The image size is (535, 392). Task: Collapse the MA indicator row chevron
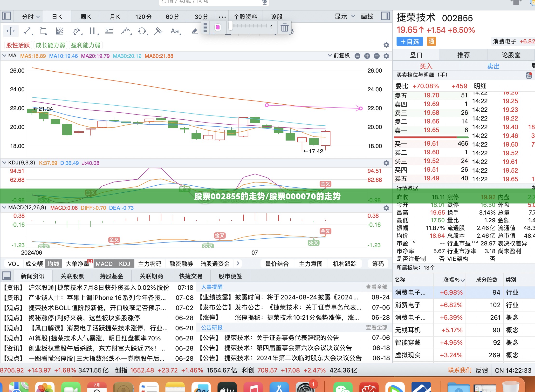point(4,56)
